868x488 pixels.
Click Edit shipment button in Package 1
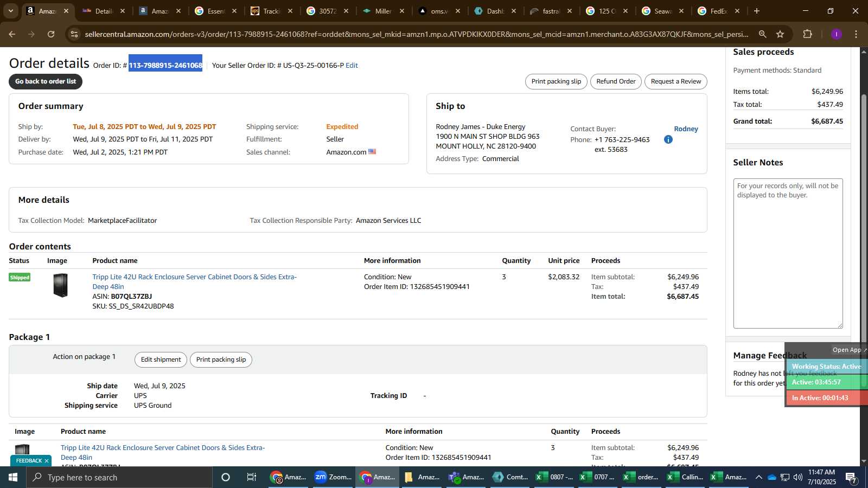[161, 359]
